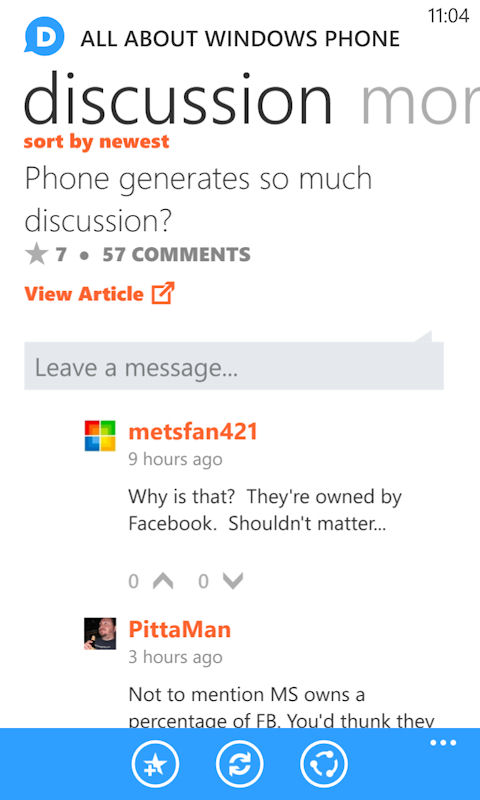
Task: Tap PittaMan's avatar photo
Action: (100, 633)
